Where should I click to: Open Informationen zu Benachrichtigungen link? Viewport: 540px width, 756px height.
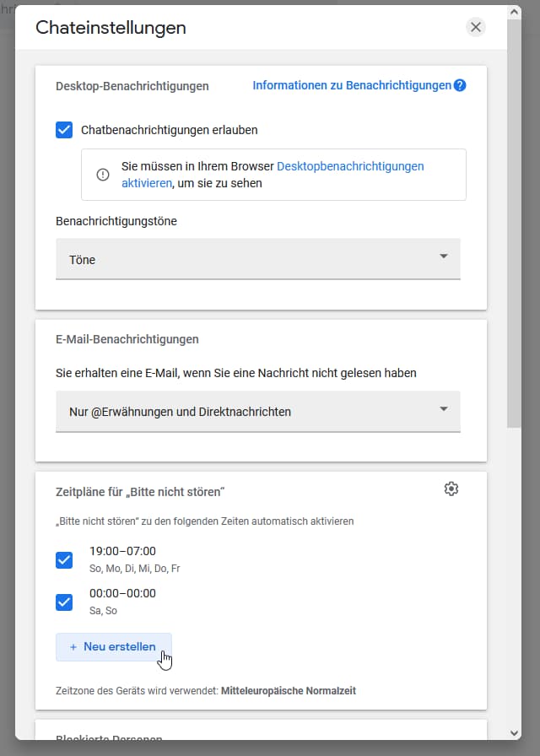pyautogui.click(x=352, y=85)
